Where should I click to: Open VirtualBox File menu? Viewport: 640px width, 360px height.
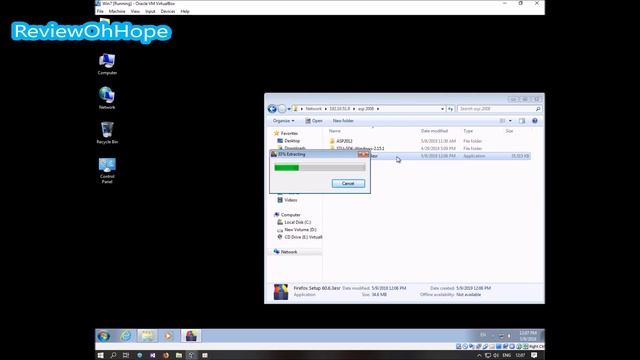100,11
